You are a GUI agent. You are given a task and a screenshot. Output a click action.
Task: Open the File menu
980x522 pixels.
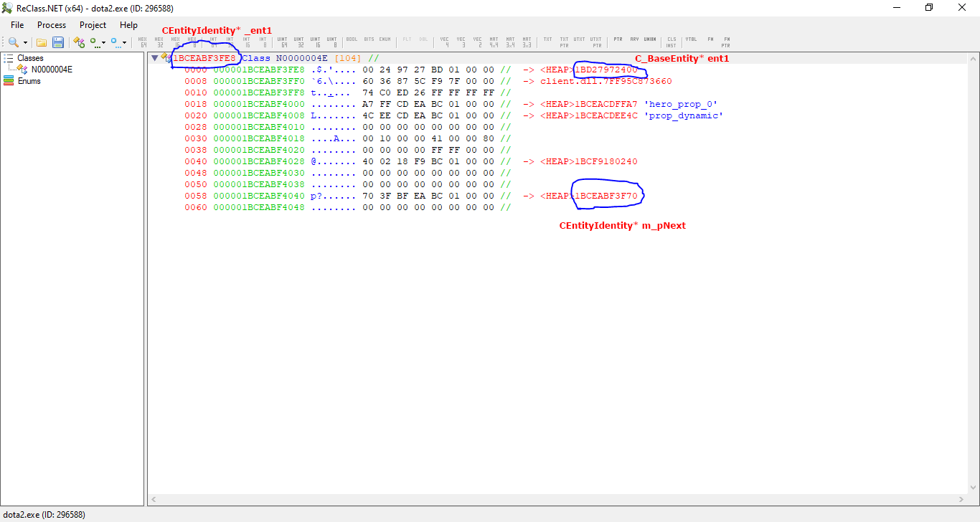point(17,25)
